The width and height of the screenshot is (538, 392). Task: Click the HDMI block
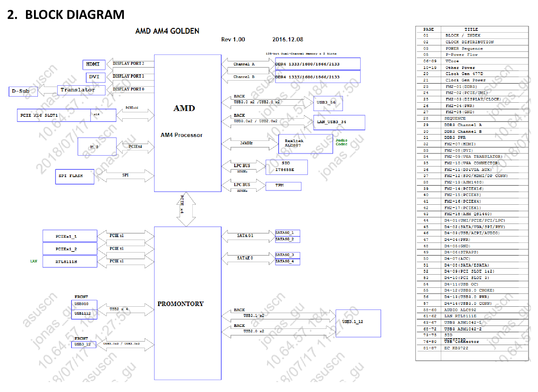point(94,64)
